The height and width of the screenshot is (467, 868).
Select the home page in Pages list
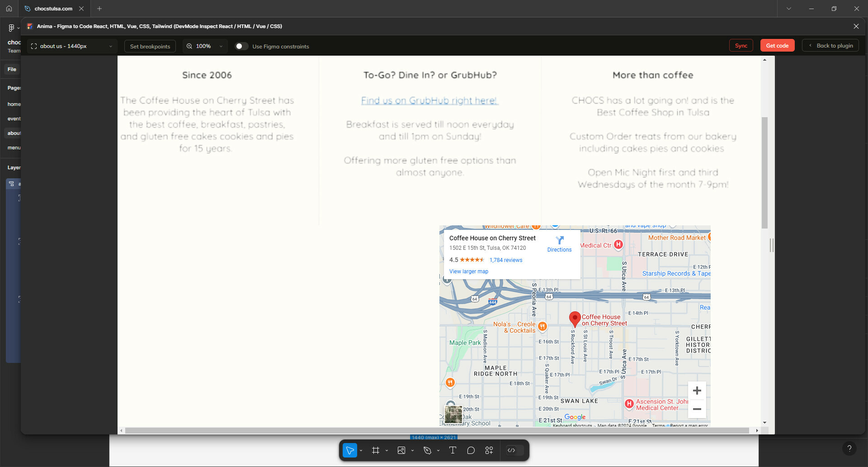(14, 104)
